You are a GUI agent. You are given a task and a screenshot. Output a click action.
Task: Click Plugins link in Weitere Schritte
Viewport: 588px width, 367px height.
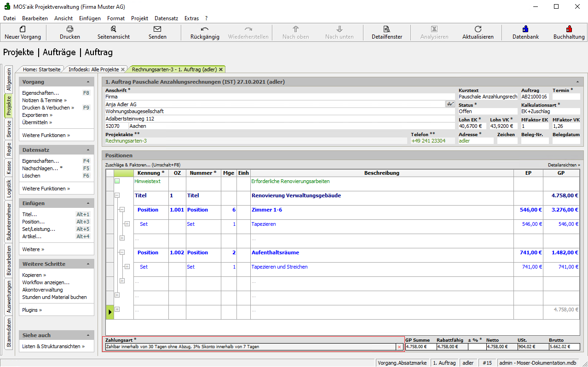[x=32, y=310]
